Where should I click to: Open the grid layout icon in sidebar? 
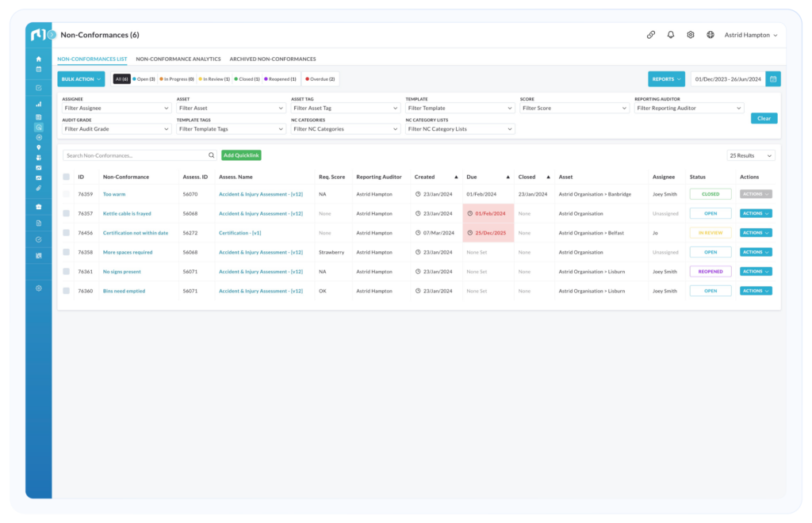[39, 255]
